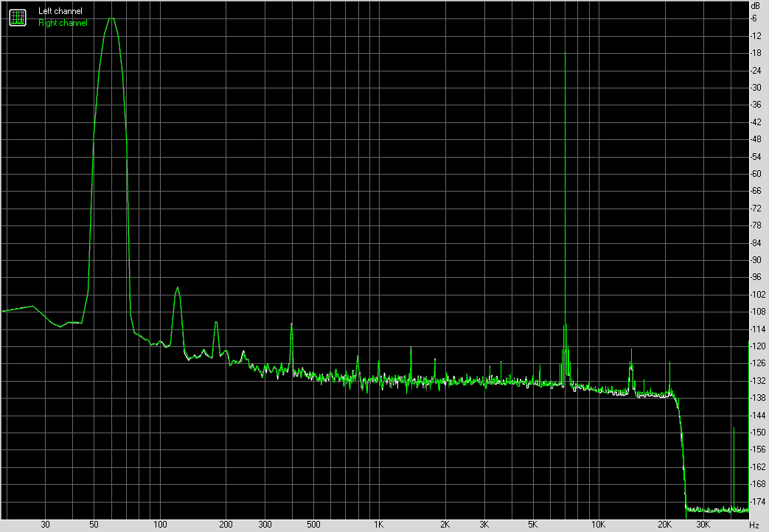This screenshot has height=532, width=769.
Task: Click the "-138" label on the dB axis
Action: coord(758,398)
